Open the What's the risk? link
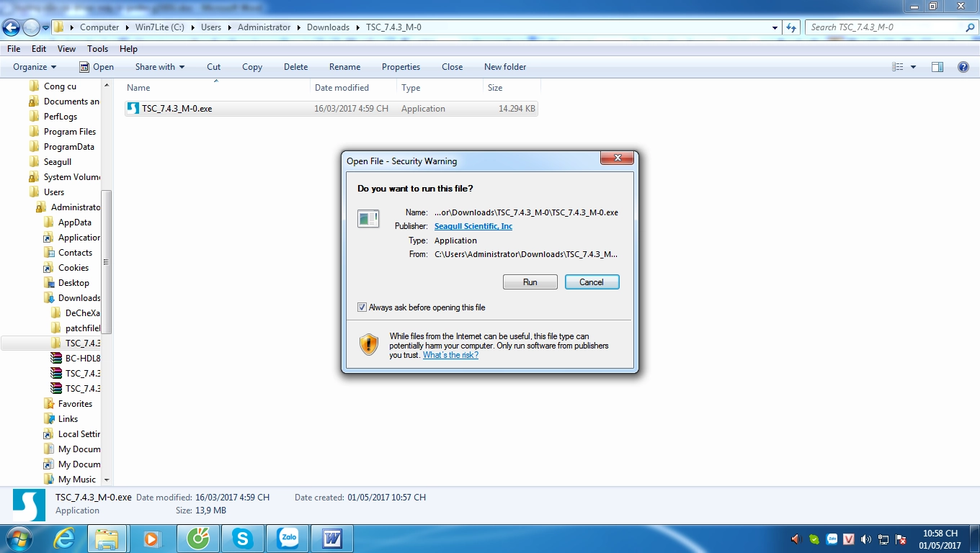The image size is (980, 553). pyautogui.click(x=450, y=355)
